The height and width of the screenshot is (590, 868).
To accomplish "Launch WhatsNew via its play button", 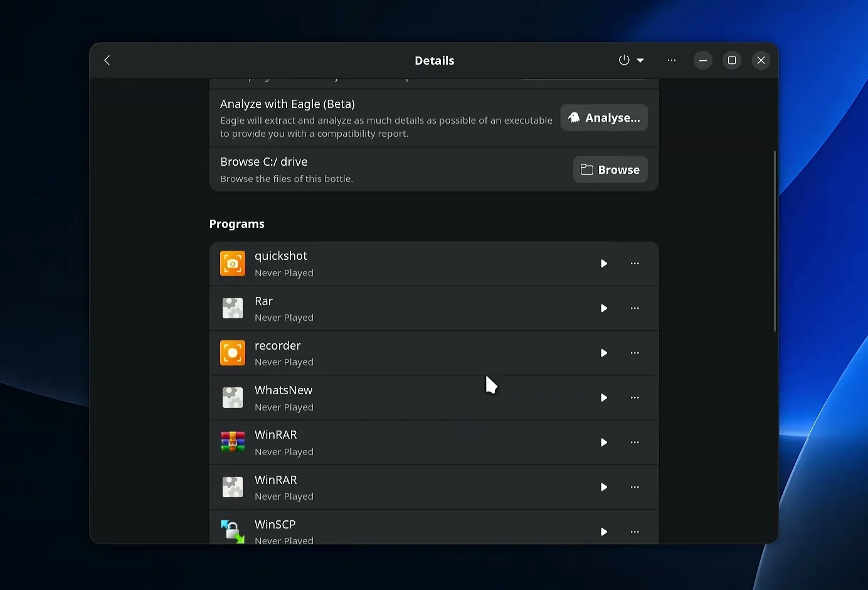I will [x=604, y=398].
